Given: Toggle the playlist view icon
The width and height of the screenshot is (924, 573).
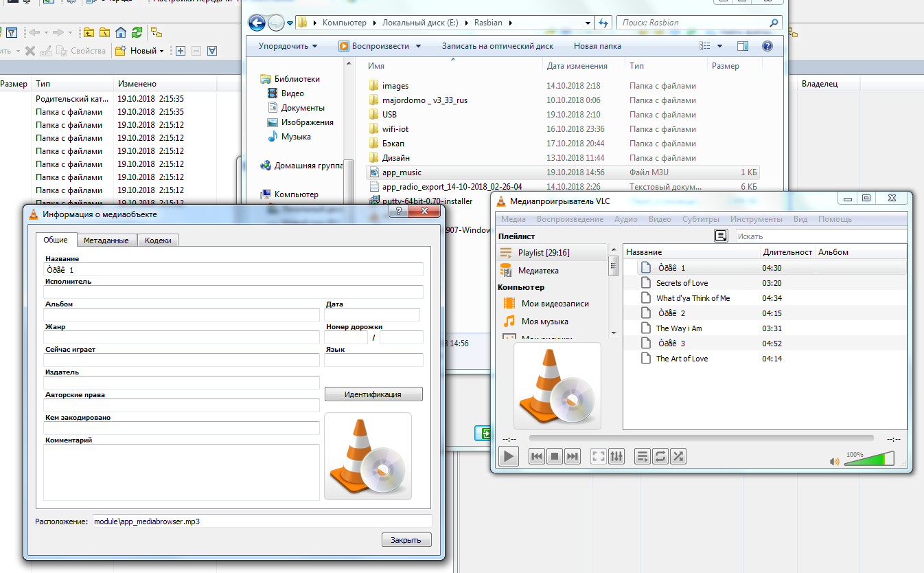Looking at the screenshot, I should pyautogui.click(x=643, y=456).
